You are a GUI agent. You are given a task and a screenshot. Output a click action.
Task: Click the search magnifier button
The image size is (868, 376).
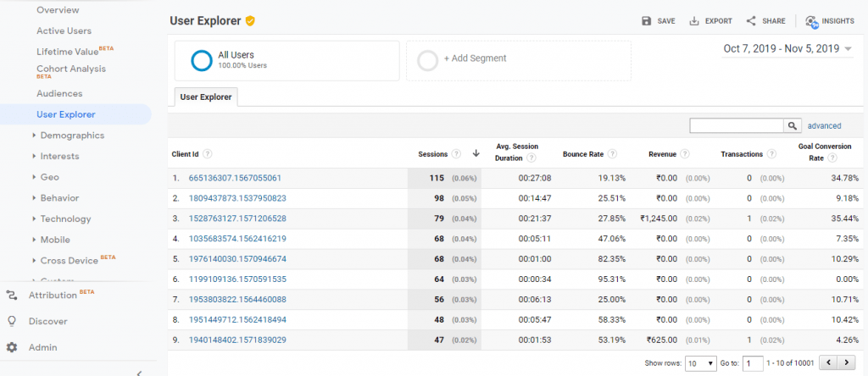(793, 125)
